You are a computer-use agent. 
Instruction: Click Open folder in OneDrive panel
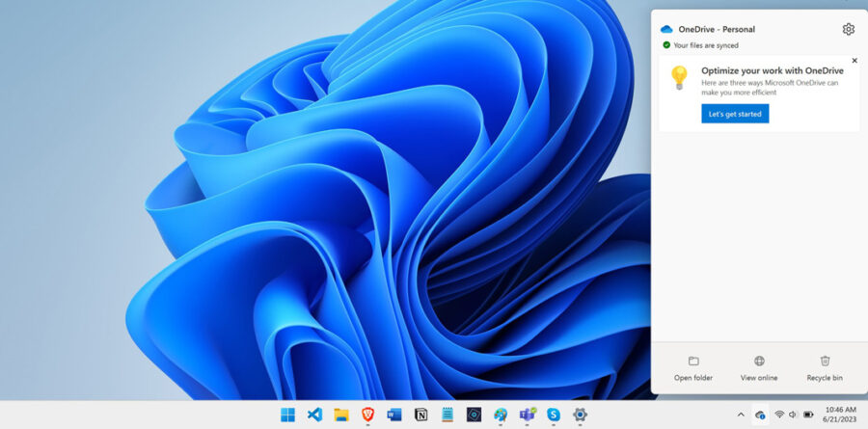(x=693, y=368)
